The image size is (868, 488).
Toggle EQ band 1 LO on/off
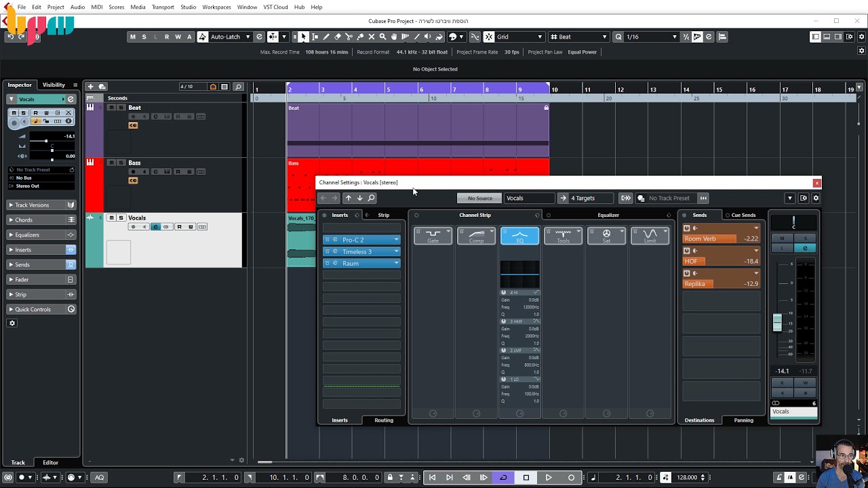(x=504, y=380)
